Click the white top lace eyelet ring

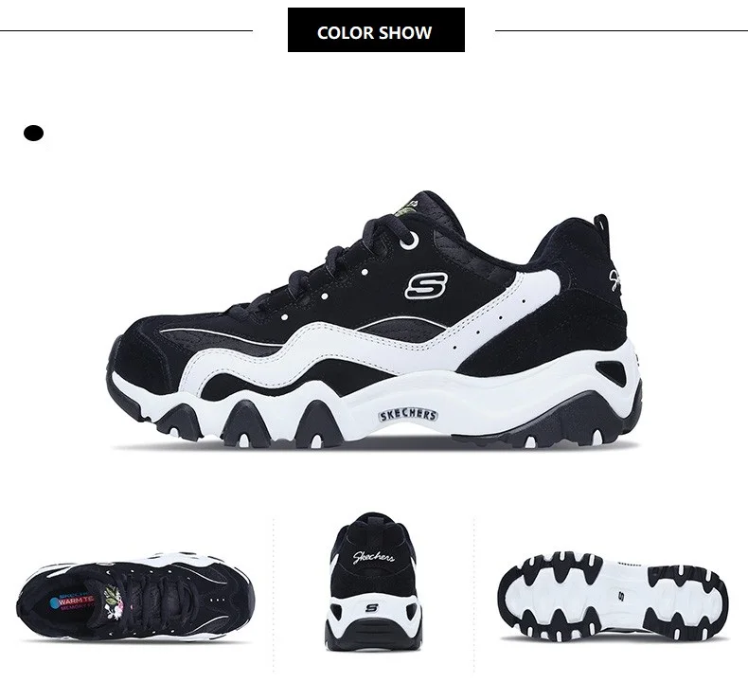click(x=410, y=241)
